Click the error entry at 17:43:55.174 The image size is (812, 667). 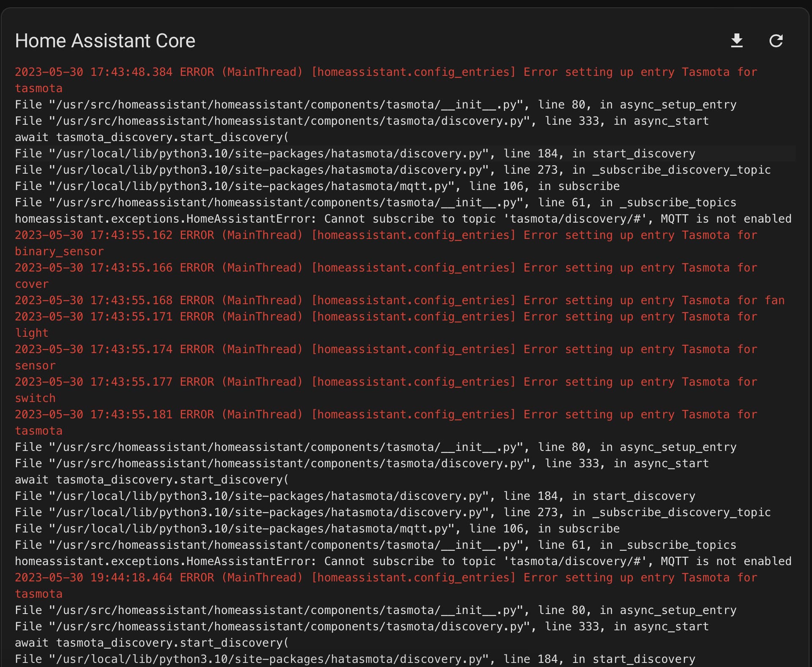pos(386,349)
